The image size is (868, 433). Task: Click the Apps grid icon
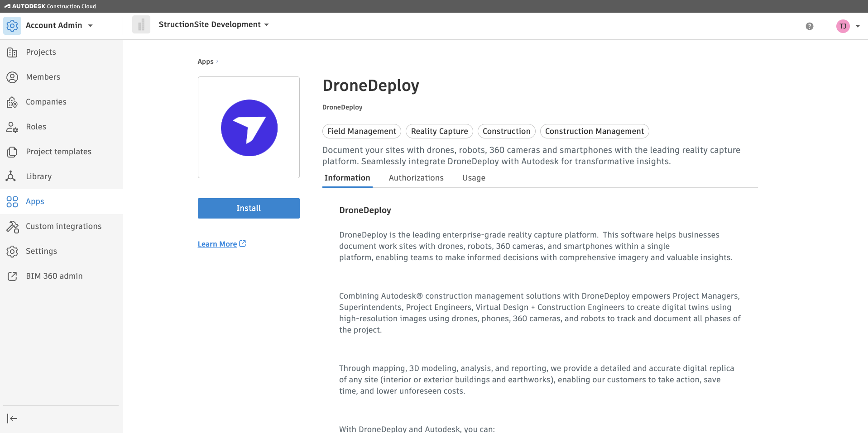pos(12,202)
